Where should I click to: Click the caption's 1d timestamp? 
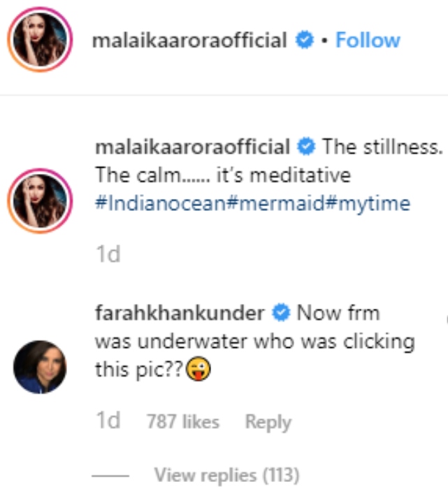(108, 254)
